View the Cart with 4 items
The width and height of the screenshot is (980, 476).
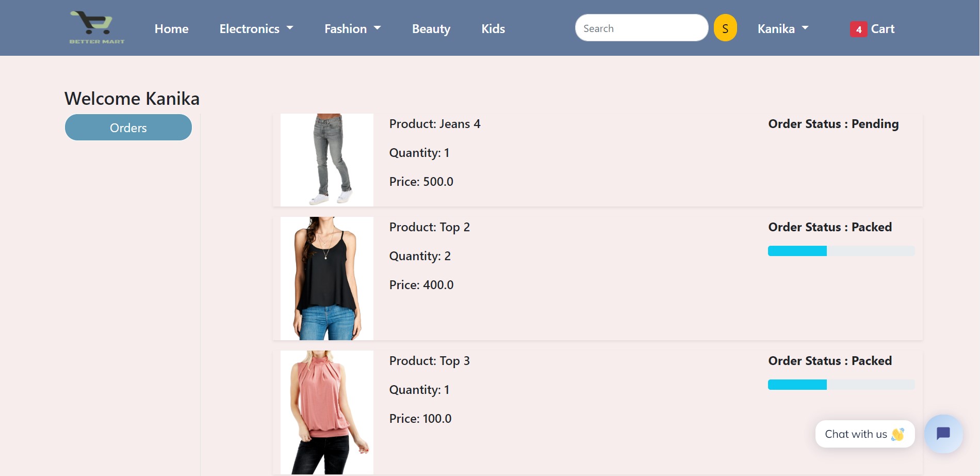point(882,28)
